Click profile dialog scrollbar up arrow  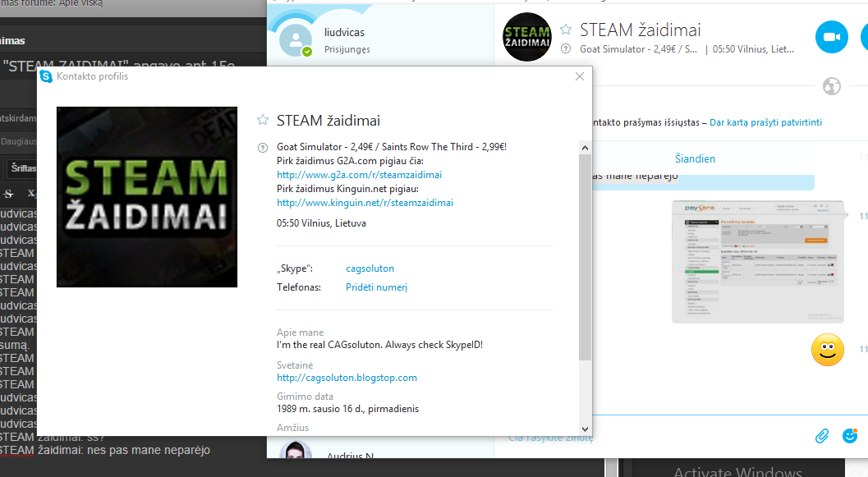[x=585, y=148]
